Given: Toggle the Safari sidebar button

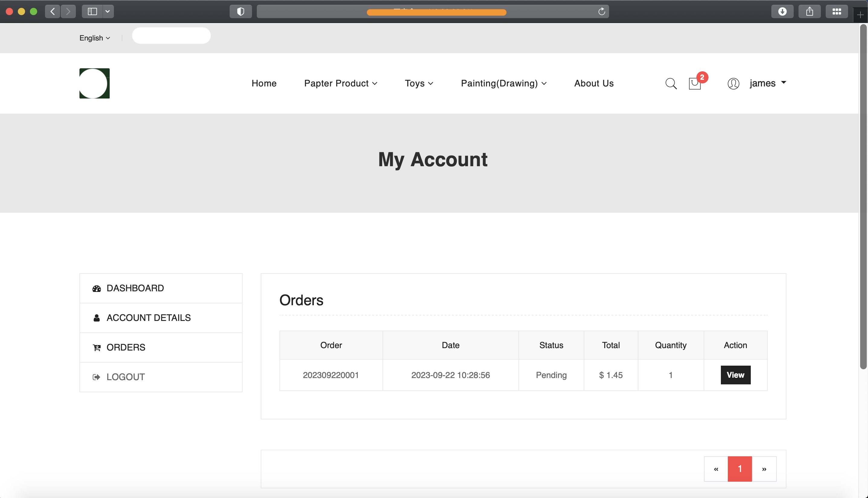Looking at the screenshot, I should coord(92,11).
